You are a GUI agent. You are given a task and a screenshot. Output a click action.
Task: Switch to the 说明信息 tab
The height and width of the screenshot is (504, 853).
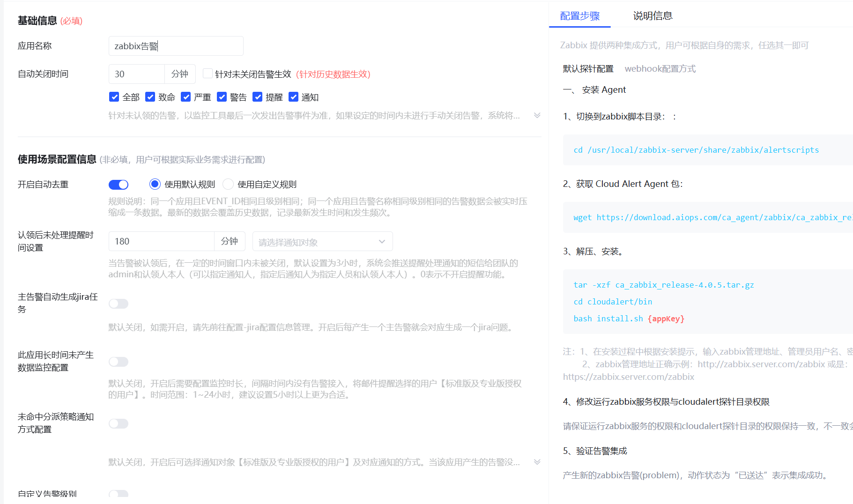[653, 16]
